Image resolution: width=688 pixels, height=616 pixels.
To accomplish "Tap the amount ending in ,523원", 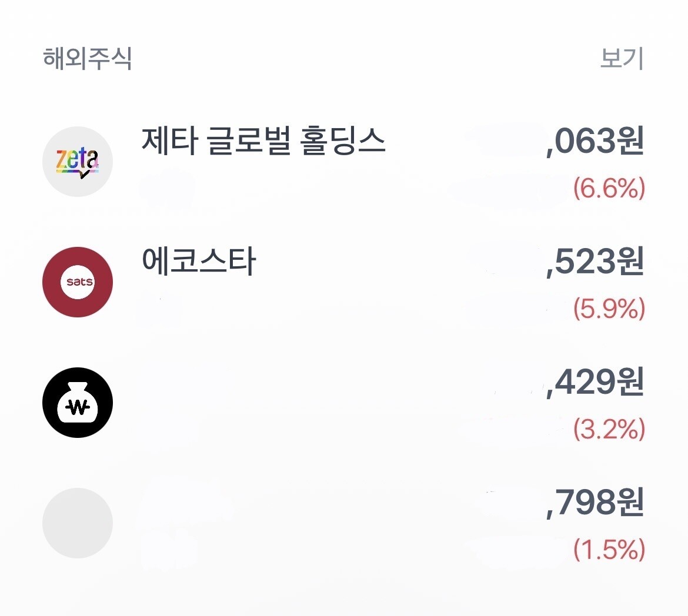I will coord(595,262).
